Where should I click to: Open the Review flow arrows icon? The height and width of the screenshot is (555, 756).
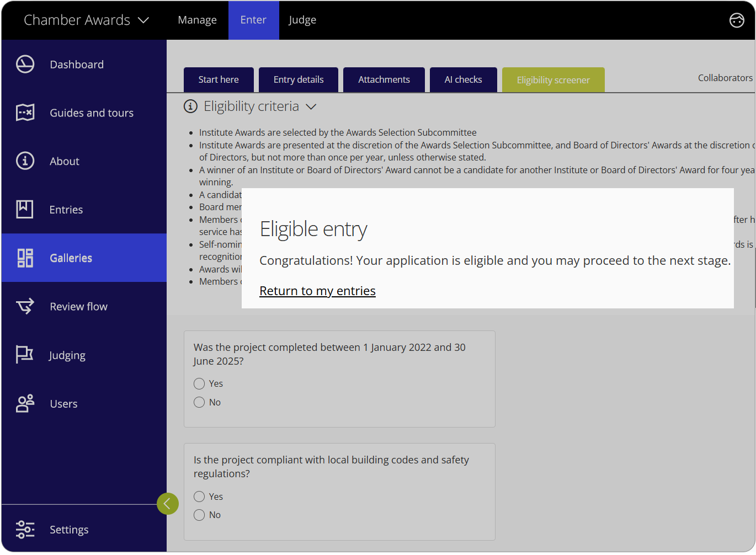click(25, 306)
